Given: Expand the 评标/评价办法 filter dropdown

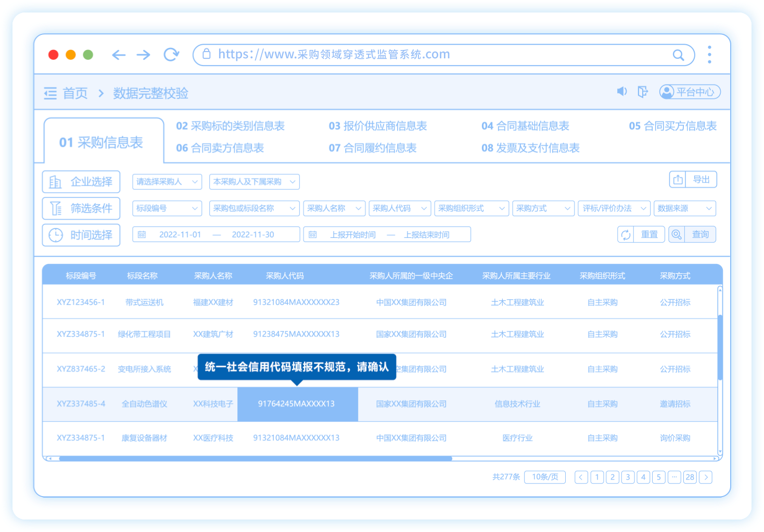Looking at the screenshot, I should pyautogui.click(x=614, y=208).
